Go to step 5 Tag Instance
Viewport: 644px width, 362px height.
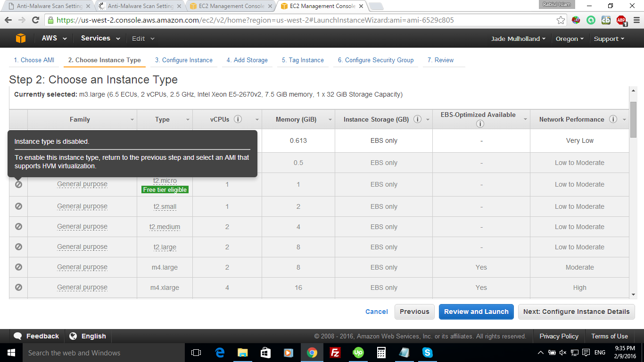303,60
